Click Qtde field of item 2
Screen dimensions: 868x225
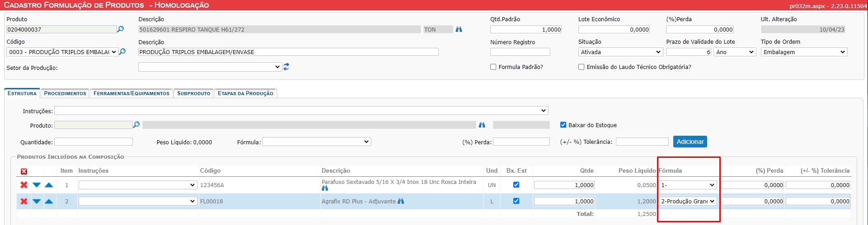pos(564,201)
